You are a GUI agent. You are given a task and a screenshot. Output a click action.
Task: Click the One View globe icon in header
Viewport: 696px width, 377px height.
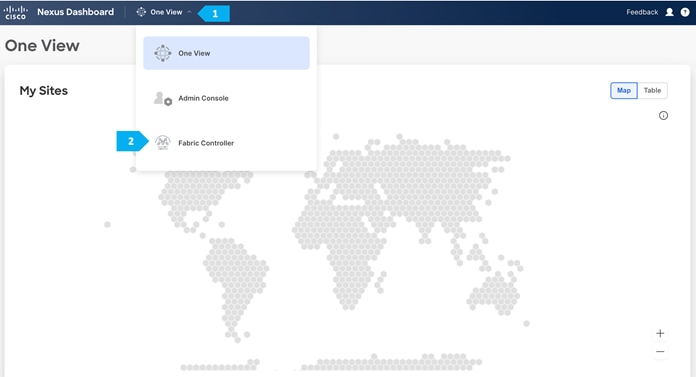[x=141, y=12]
